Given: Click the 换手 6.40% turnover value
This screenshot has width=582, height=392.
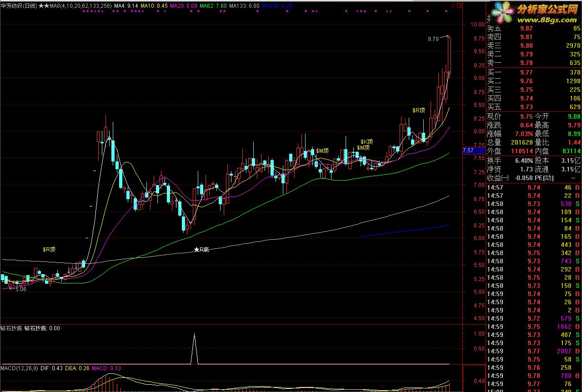Looking at the screenshot, I should coord(523,161).
